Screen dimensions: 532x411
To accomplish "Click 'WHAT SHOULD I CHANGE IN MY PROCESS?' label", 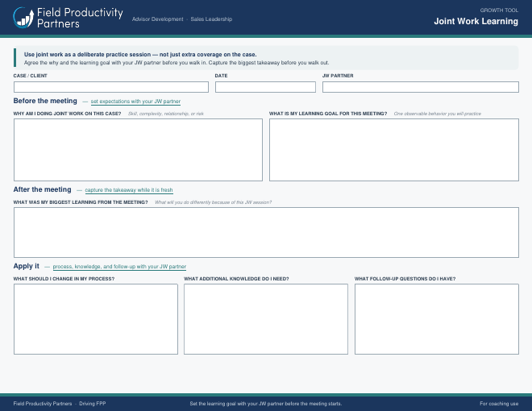I will pos(64,279).
